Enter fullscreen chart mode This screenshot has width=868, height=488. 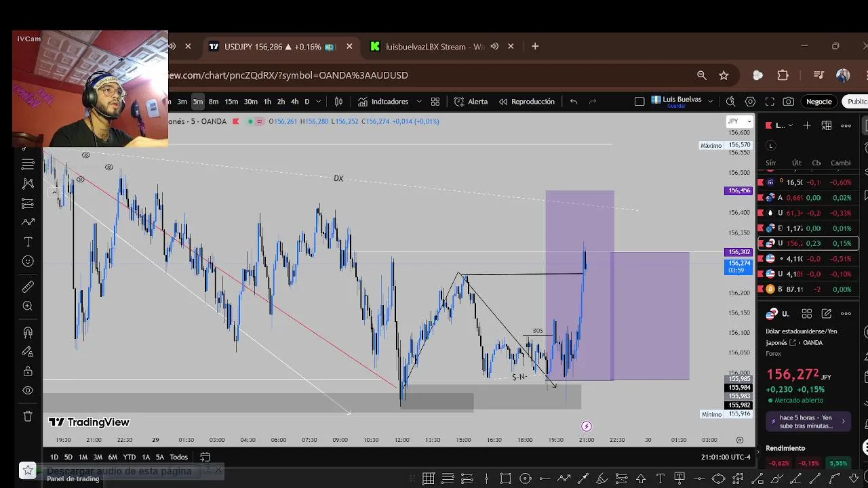(770, 102)
